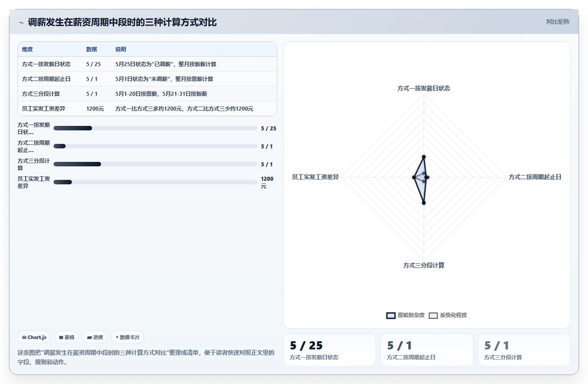
Task: Click the 维度 column header
Action: 27,49
